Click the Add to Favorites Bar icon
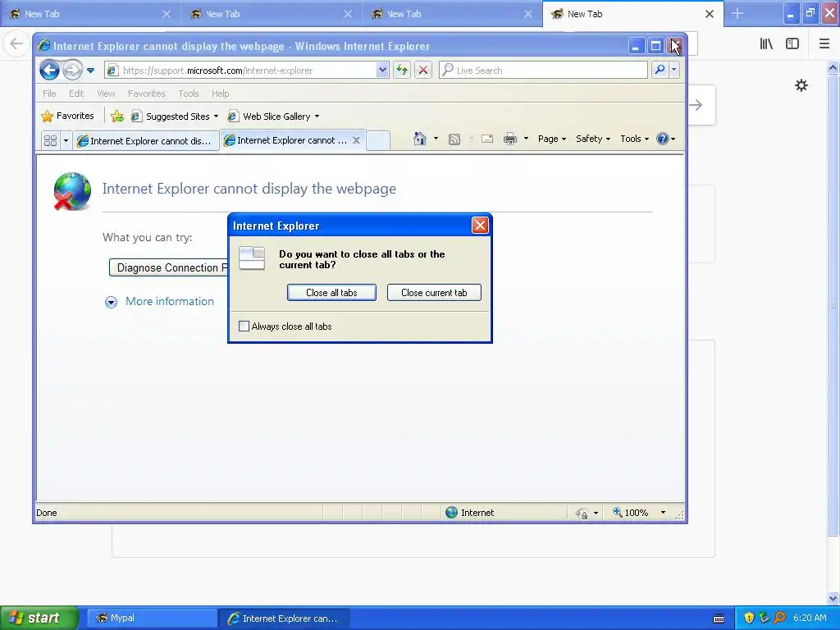The width and height of the screenshot is (840, 630). 117,116
